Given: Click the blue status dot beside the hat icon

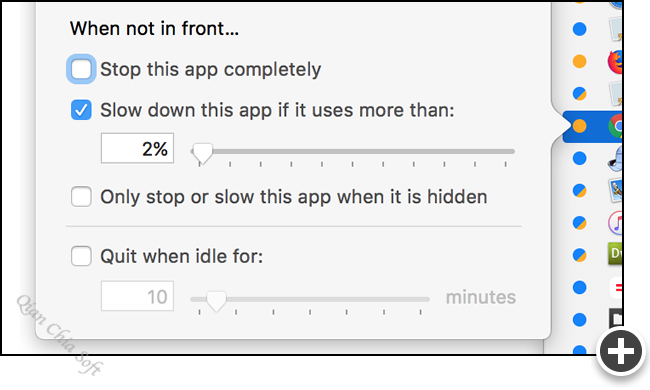Looking at the screenshot, I should (x=580, y=158).
